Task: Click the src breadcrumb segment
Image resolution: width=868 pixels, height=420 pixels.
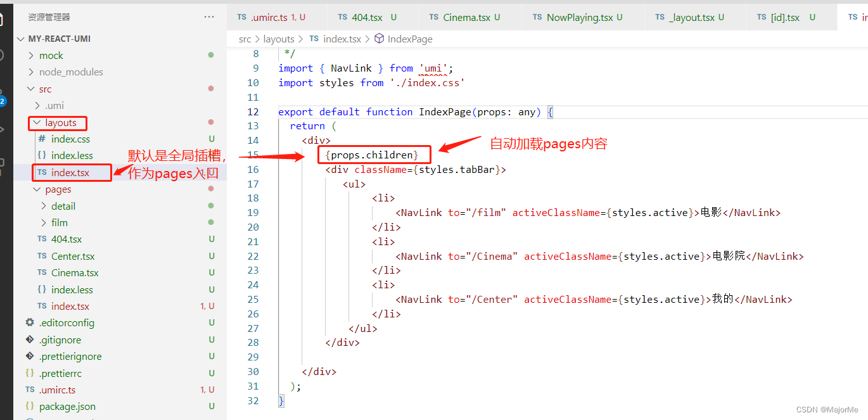Action: coord(245,39)
